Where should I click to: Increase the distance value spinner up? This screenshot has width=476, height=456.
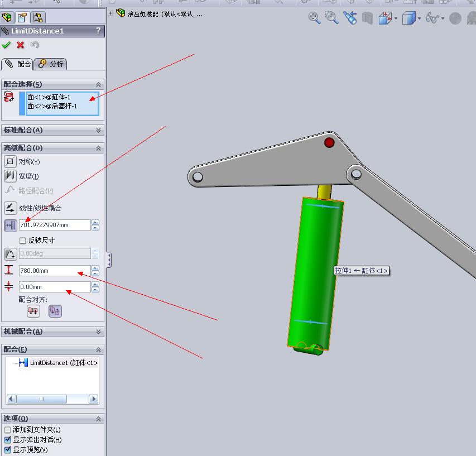click(x=95, y=223)
